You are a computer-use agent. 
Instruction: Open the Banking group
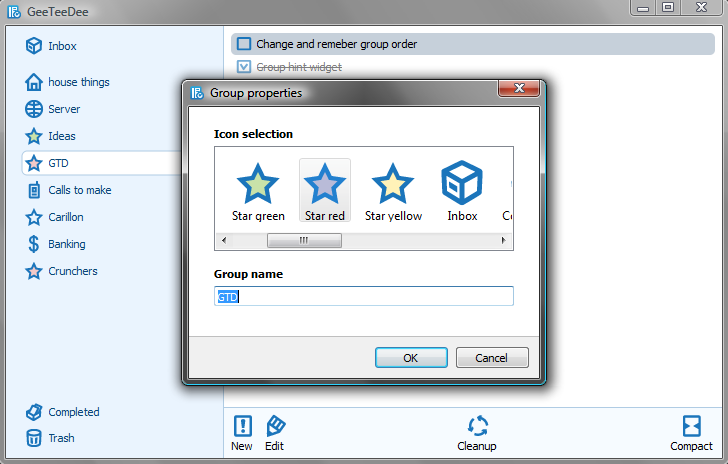pos(66,244)
